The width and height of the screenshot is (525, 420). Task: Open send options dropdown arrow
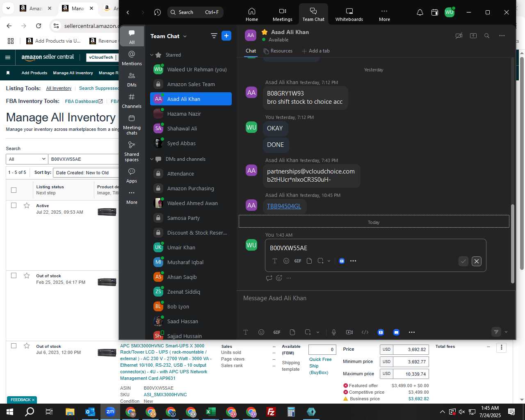click(x=506, y=332)
